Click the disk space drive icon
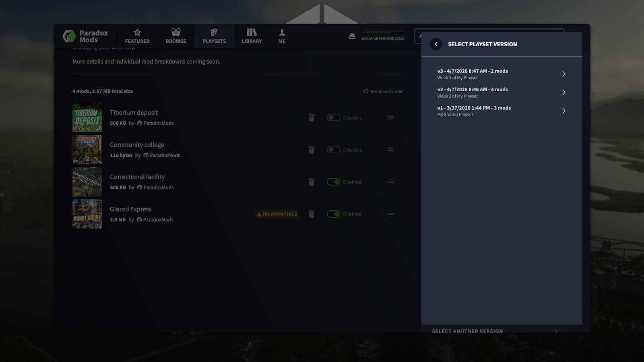 pyautogui.click(x=352, y=36)
